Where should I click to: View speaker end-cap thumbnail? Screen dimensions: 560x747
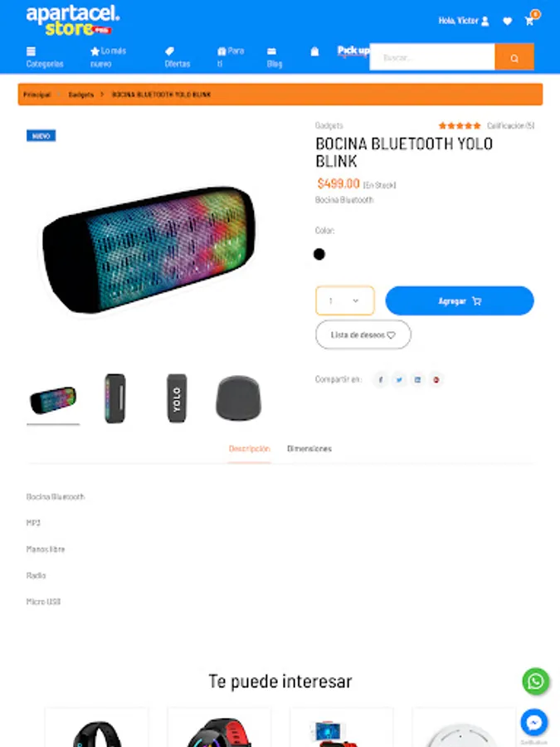coord(238,398)
